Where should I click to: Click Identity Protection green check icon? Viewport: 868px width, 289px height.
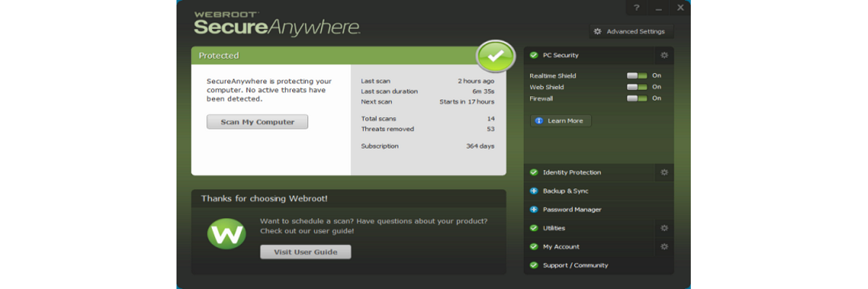coord(534,172)
